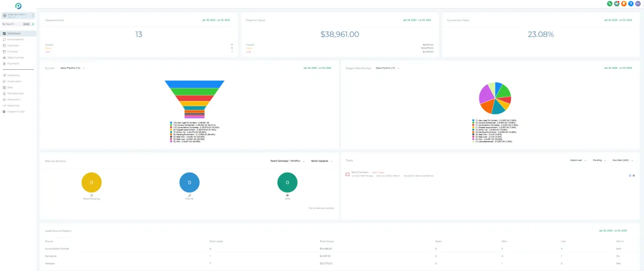Click the green phone dialer icon
Screen dimensions: 644x271
pos(610,4)
